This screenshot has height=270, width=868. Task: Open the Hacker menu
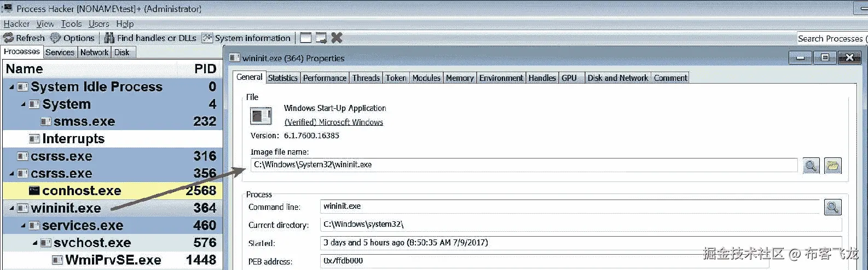(16, 24)
